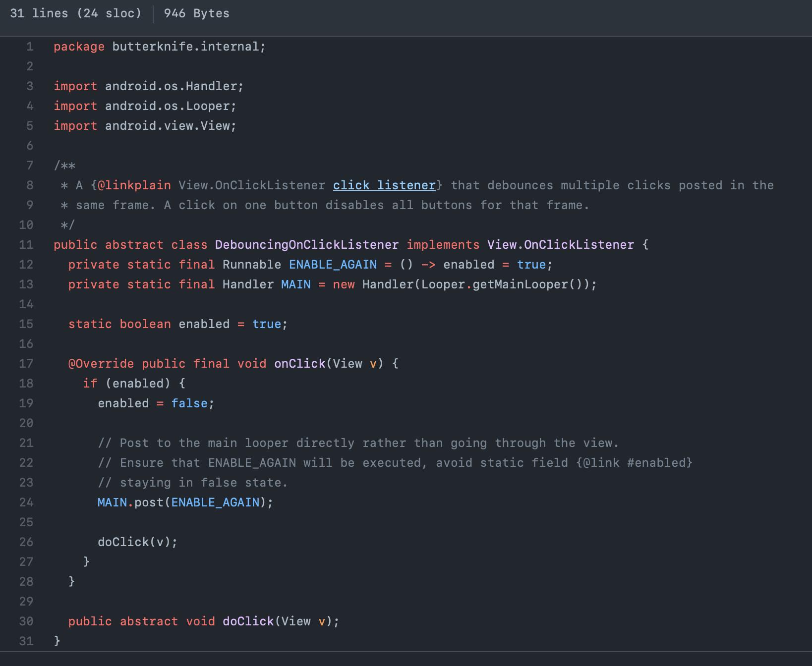Click the "946 Bytes" file size text
This screenshot has width=812, height=666.
tap(197, 13)
